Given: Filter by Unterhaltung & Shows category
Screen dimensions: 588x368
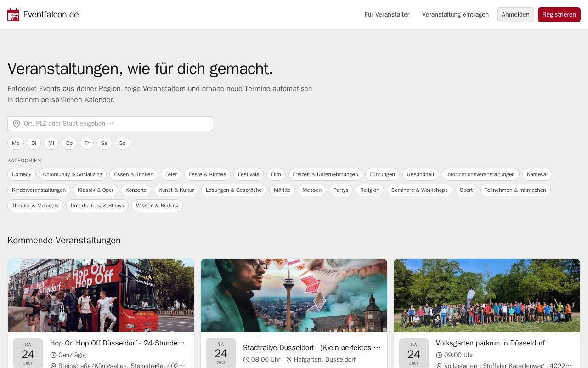Looking at the screenshot, I should [x=97, y=206].
